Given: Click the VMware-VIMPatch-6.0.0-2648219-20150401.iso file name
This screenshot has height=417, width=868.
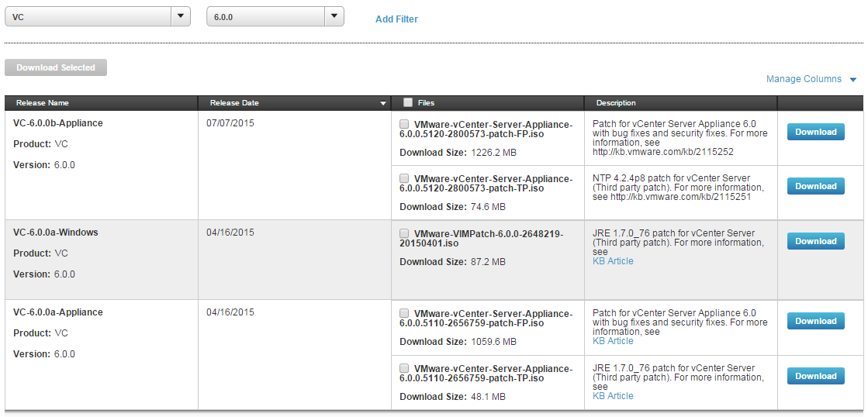Looking at the screenshot, I should pos(481,239).
